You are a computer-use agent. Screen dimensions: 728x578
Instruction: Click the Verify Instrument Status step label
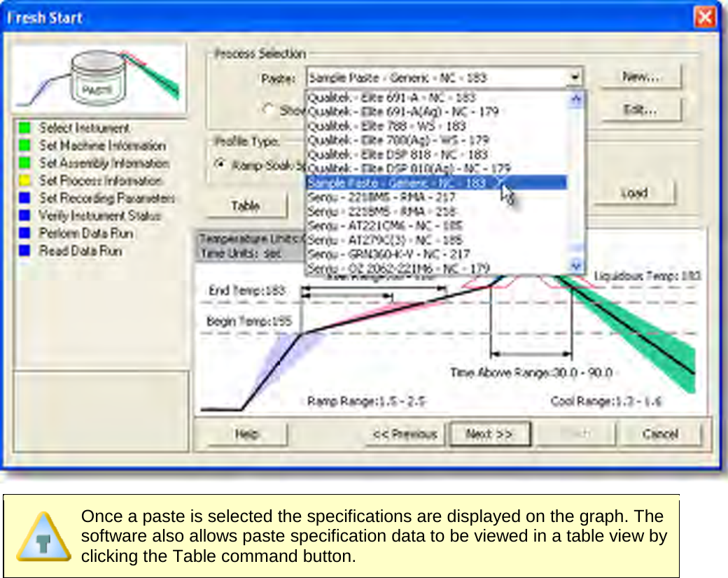100,216
